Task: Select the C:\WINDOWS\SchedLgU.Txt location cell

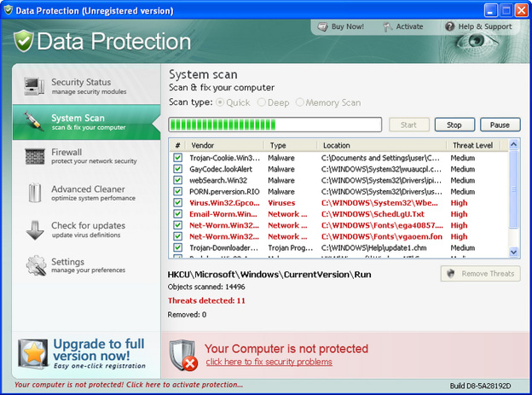Action: [x=373, y=214]
